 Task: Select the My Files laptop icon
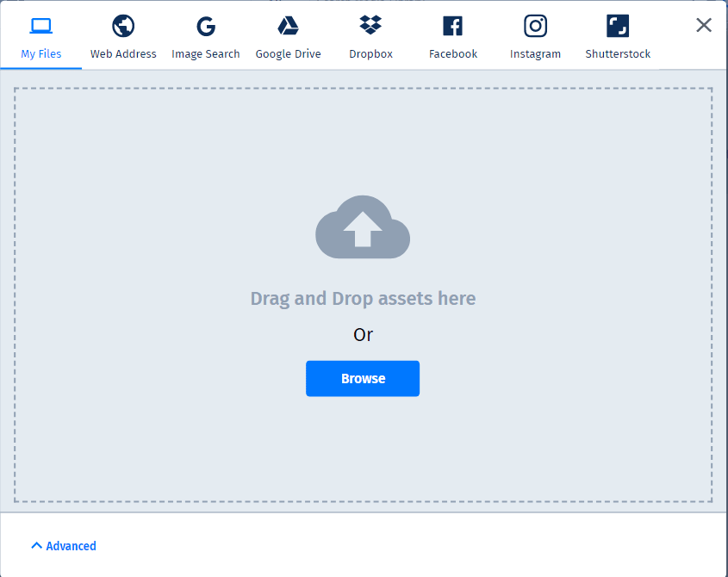coord(40,26)
